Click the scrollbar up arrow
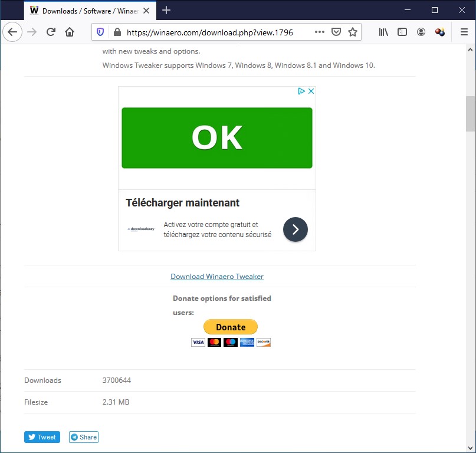 470,50
